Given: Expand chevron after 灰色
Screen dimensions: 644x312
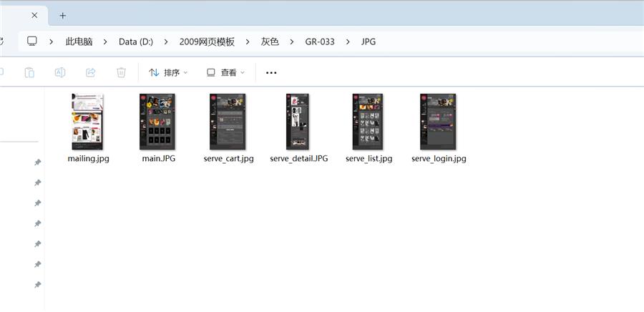Looking at the screenshot, I should tap(292, 42).
